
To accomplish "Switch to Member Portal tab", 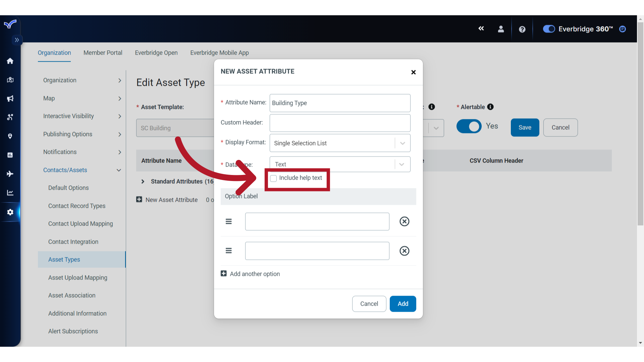I will coord(103,53).
